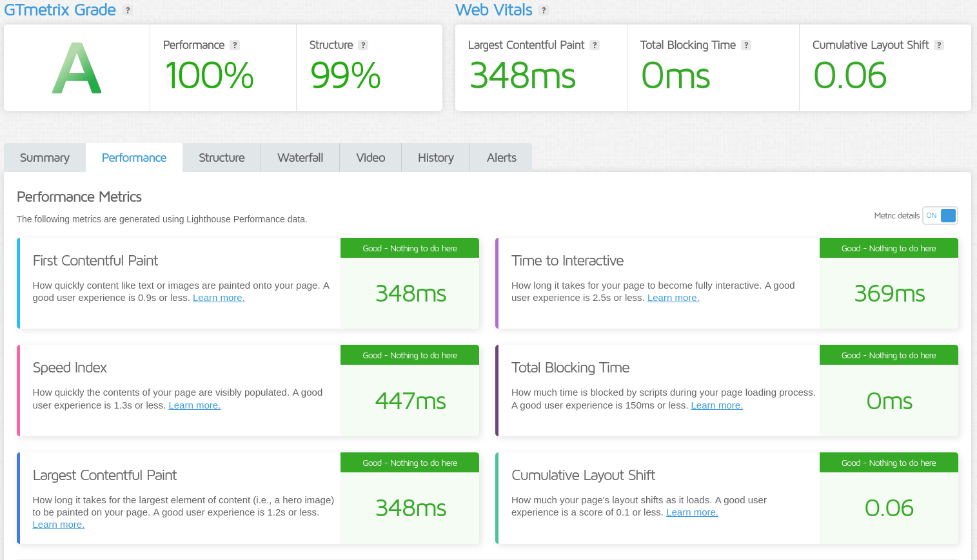This screenshot has height=560, width=977.
Task: Click the Performance score help icon
Action: [x=235, y=45]
